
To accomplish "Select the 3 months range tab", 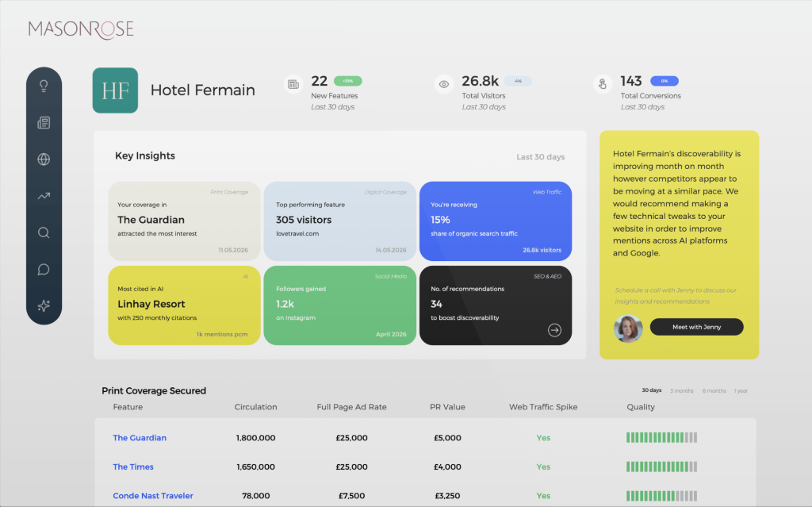I will 681,391.
